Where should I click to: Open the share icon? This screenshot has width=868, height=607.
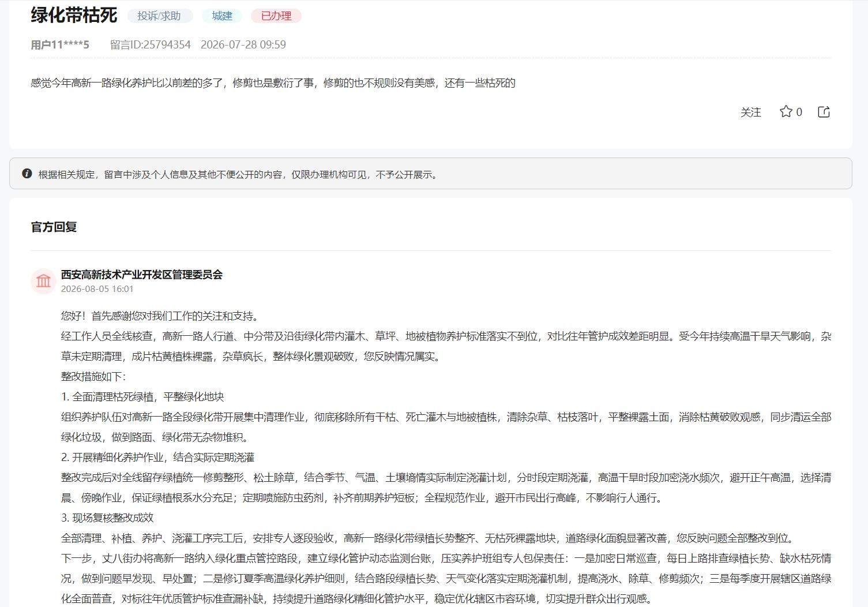coord(824,112)
